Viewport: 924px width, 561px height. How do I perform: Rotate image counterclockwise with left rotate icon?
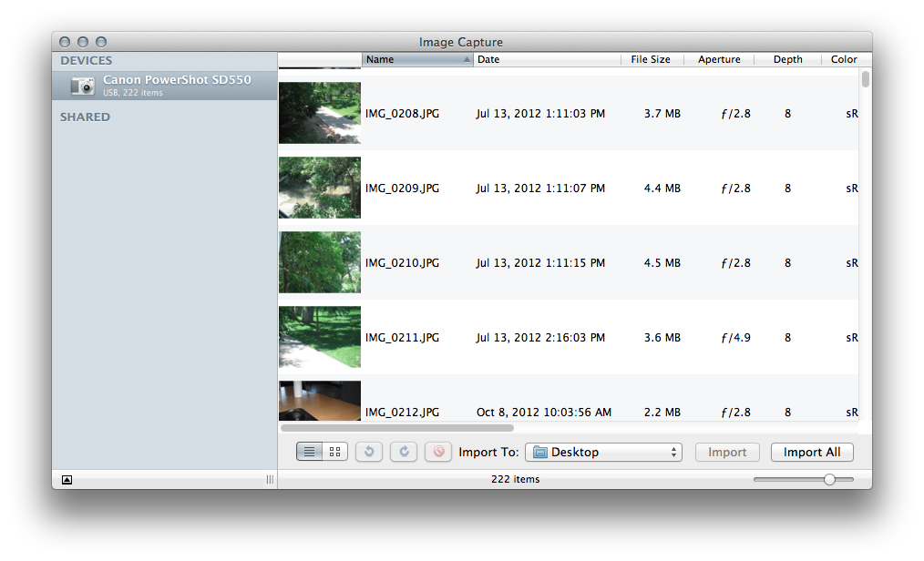tap(369, 452)
